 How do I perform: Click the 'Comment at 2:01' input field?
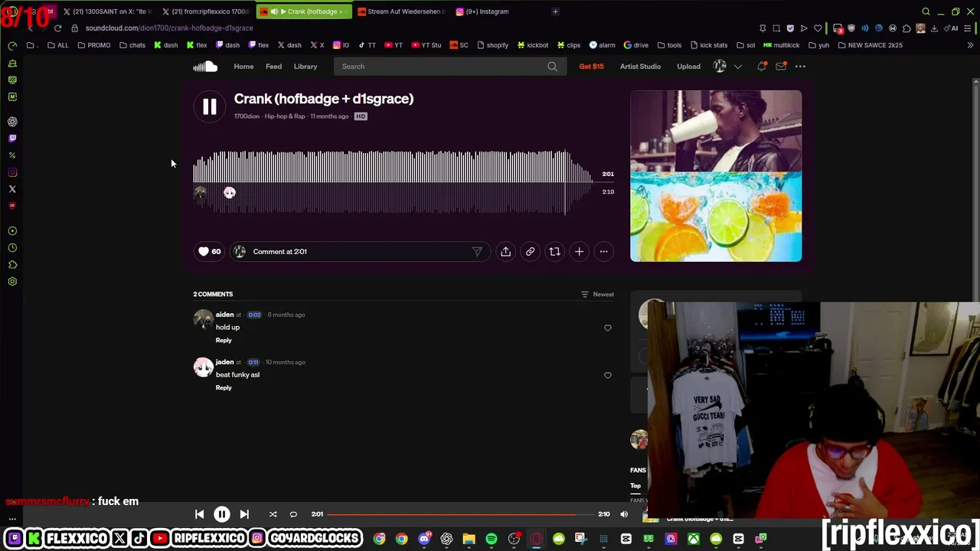pyautogui.click(x=358, y=251)
